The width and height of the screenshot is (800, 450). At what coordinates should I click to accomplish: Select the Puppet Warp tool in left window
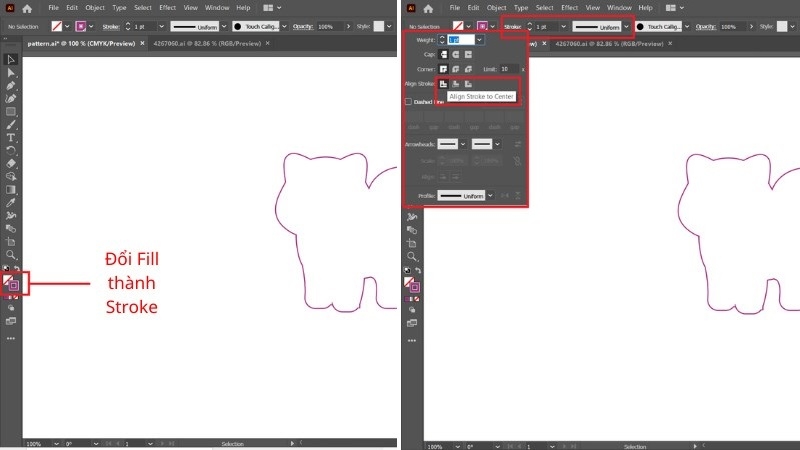[x=11, y=216]
